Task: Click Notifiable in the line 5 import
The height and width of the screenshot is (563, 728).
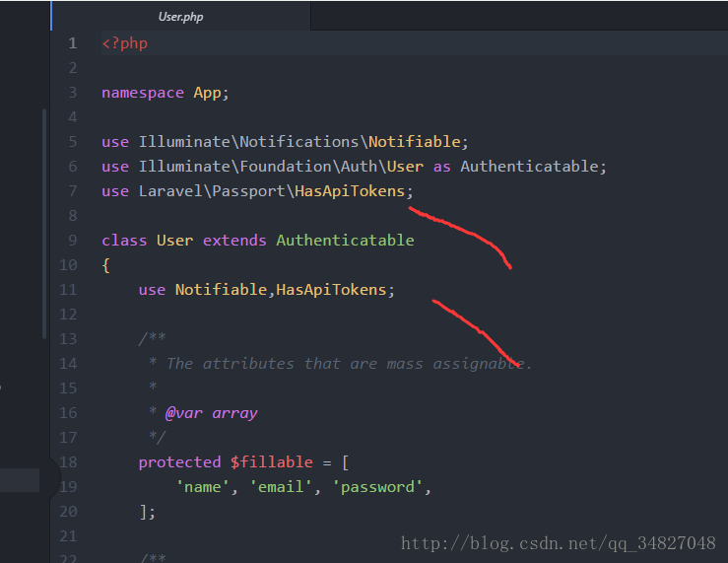Action: [414, 142]
